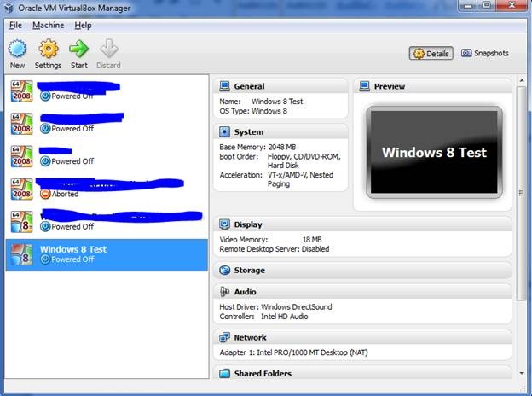Click the red Aborted status icon
The height and width of the screenshot is (396, 532).
coord(45,194)
